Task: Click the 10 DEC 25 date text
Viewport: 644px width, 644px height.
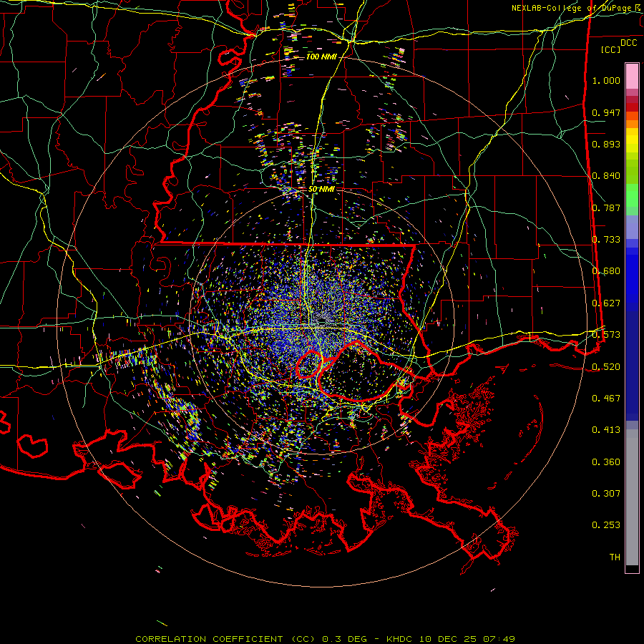Action: 448,639
